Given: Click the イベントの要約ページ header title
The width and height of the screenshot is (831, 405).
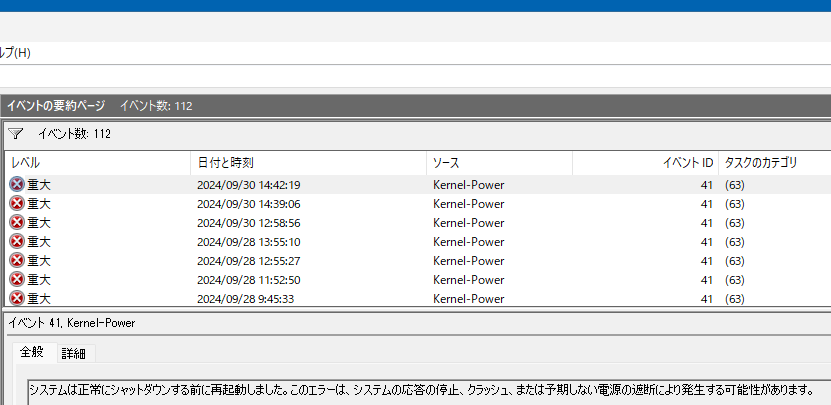Looking at the screenshot, I should (56, 106).
